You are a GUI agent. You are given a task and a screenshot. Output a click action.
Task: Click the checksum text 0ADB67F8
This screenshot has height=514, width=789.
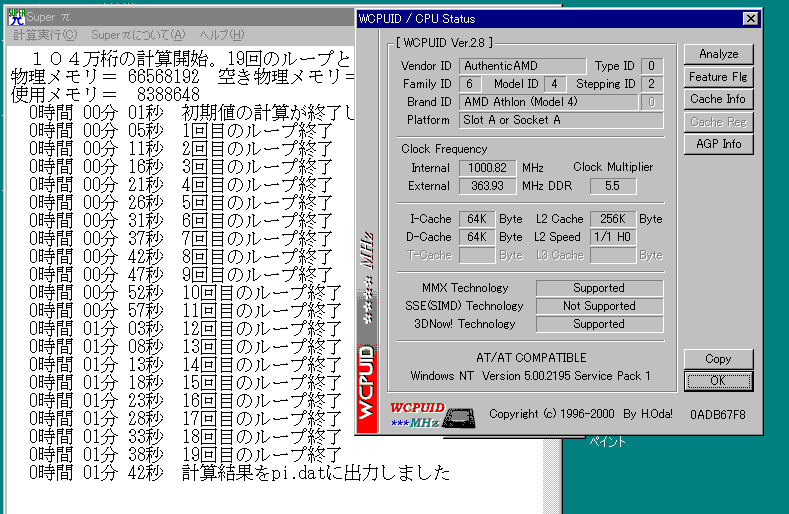coord(718,415)
